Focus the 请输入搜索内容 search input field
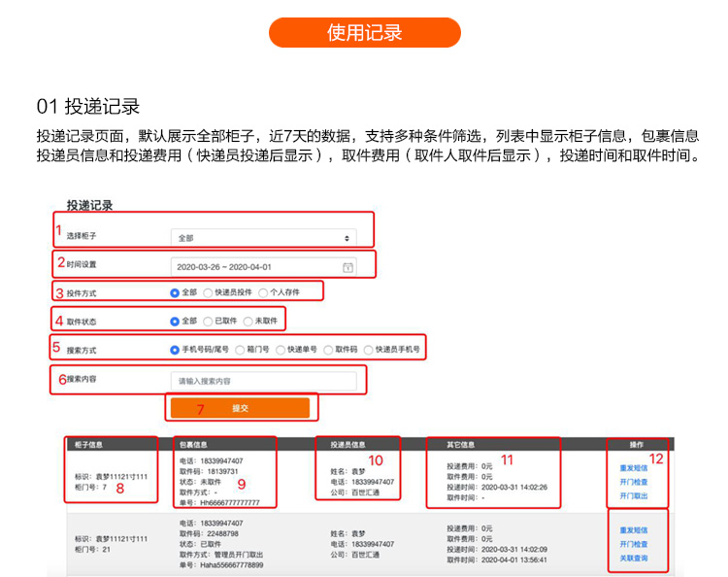Screen dimensions: 728x577 click(264, 381)
